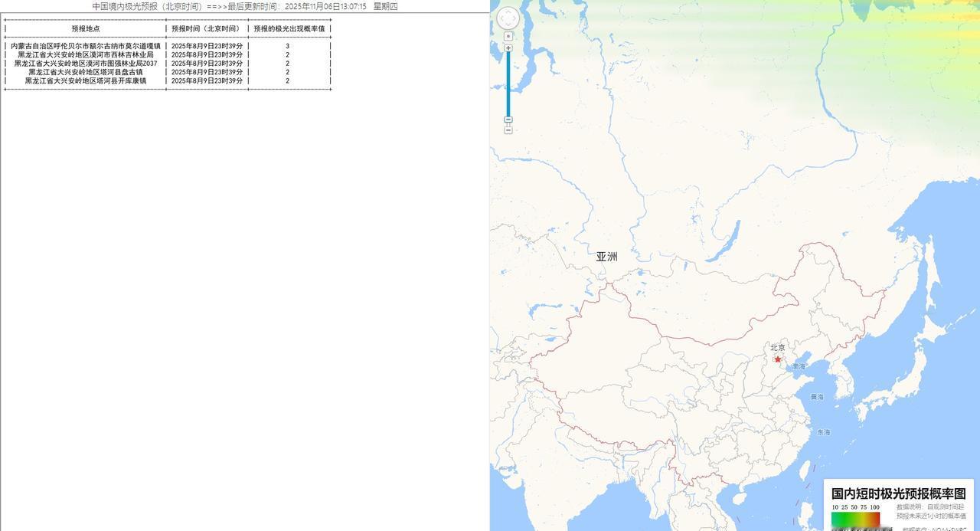Viewport: 980px width, 531px height.
Task: Click the forecast time in the 盘古镇 row
Action: (x=207, y=72)
